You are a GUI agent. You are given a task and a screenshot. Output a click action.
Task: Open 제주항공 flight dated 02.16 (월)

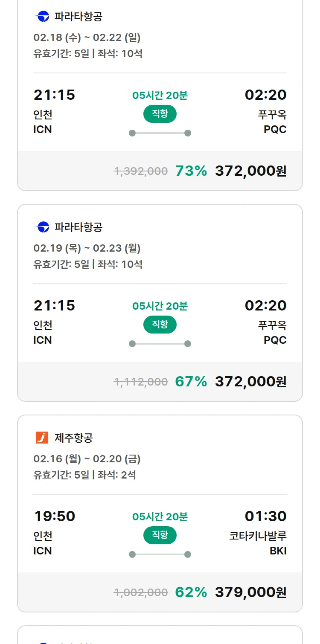(x=87, y=459)
